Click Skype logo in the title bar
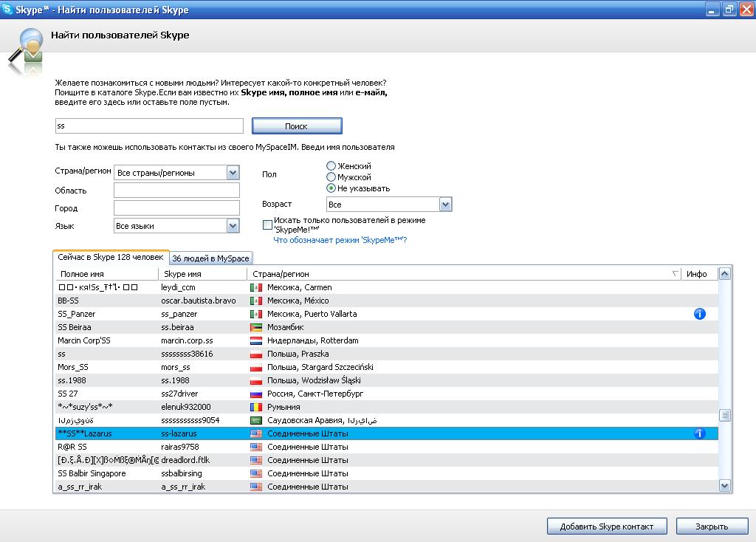This screenshot has height=542, width=756. 7,9
